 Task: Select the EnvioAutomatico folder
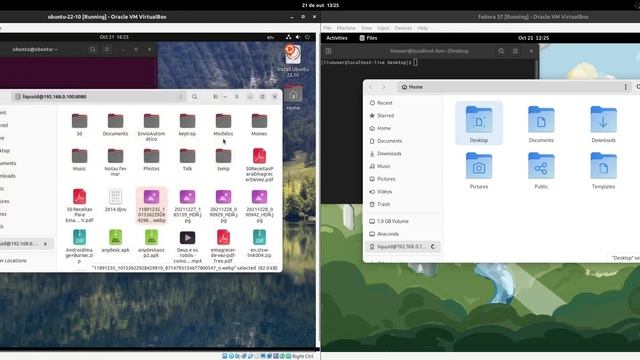pos(151,127)
